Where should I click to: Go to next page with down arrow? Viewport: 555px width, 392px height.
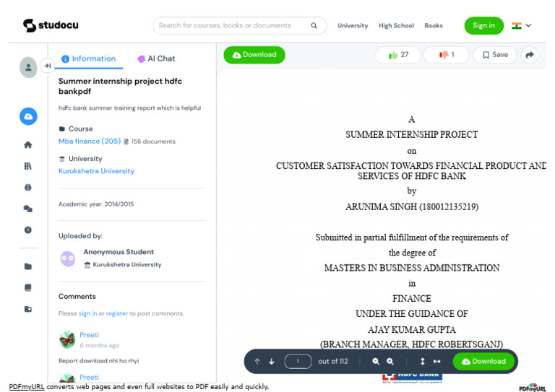point(272,361)
